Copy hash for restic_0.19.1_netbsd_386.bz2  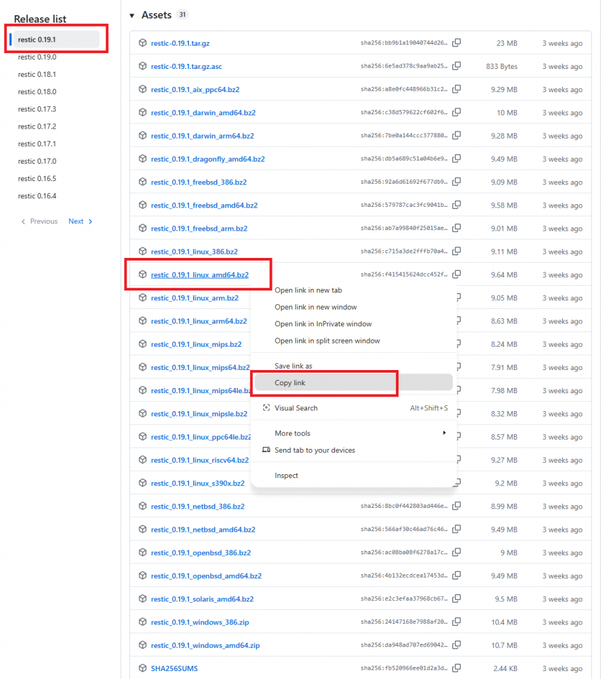point(456,506)
